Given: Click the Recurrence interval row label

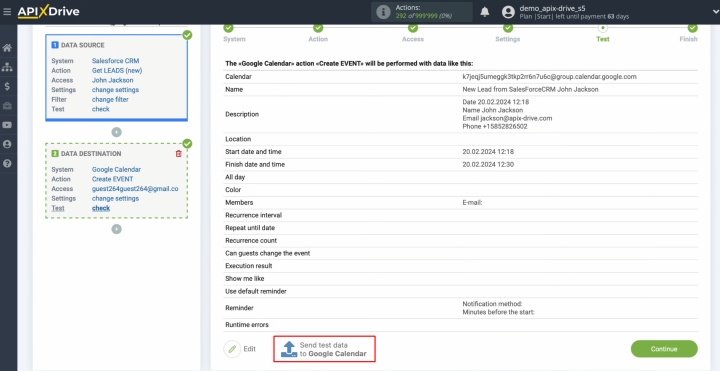Looking at the screenshot, I should [253, 215].
